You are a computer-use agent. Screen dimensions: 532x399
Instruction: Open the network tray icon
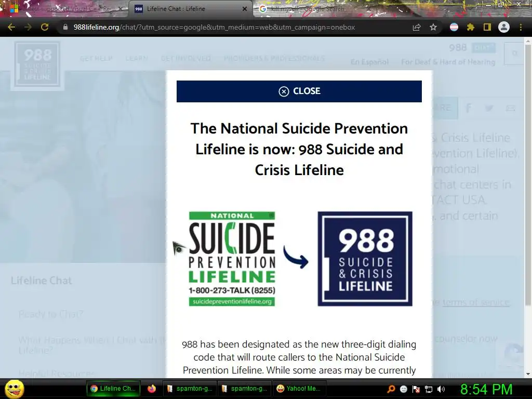point(429,389)
